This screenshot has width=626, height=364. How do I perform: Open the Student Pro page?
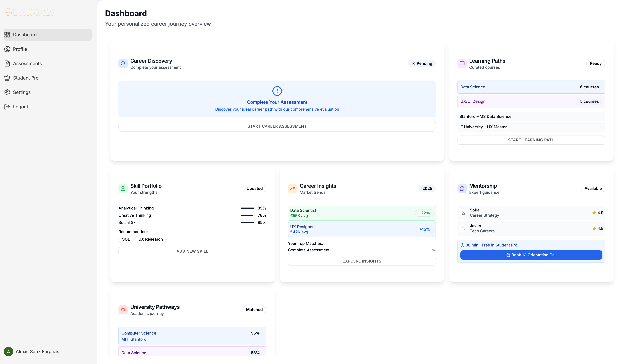(x=26, y=78)
